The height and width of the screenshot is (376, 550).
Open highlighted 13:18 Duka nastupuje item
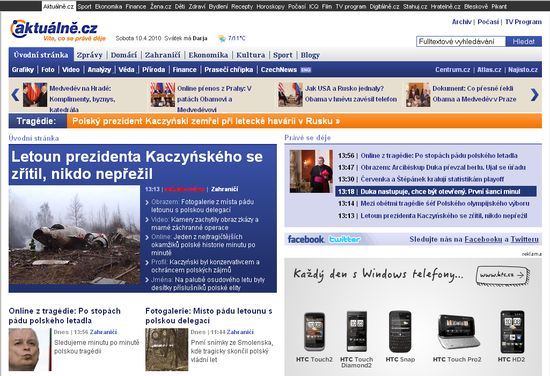coord(436,192)
